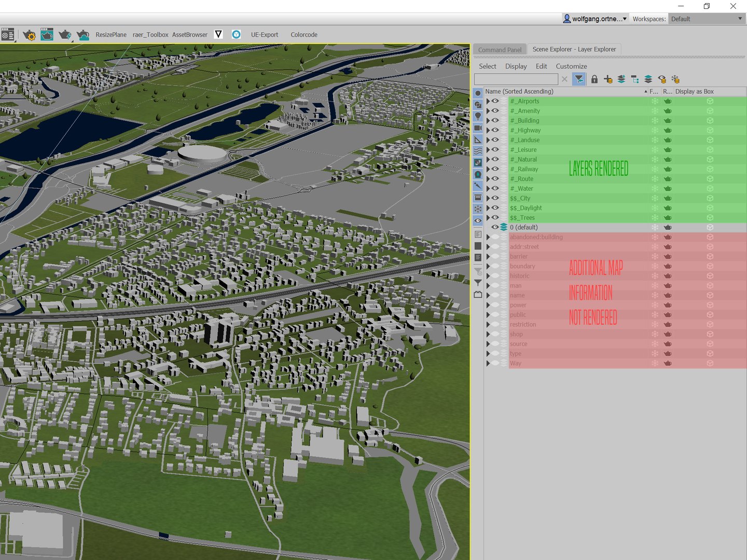Click the hide all layers eye icon
747x560 pixels.
click(662, 79)
